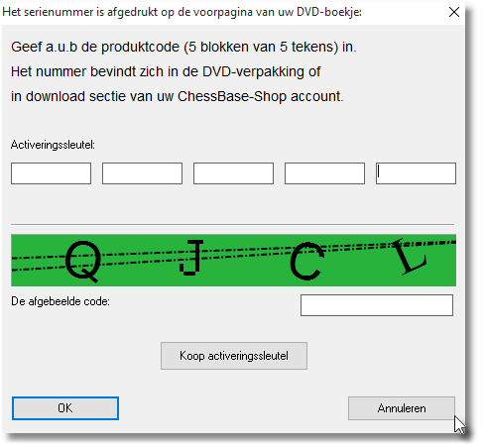The height and width of the screenshot is (448, 484).
Task: Click the Activeringssleutel label
Action: tap(53, 145)
